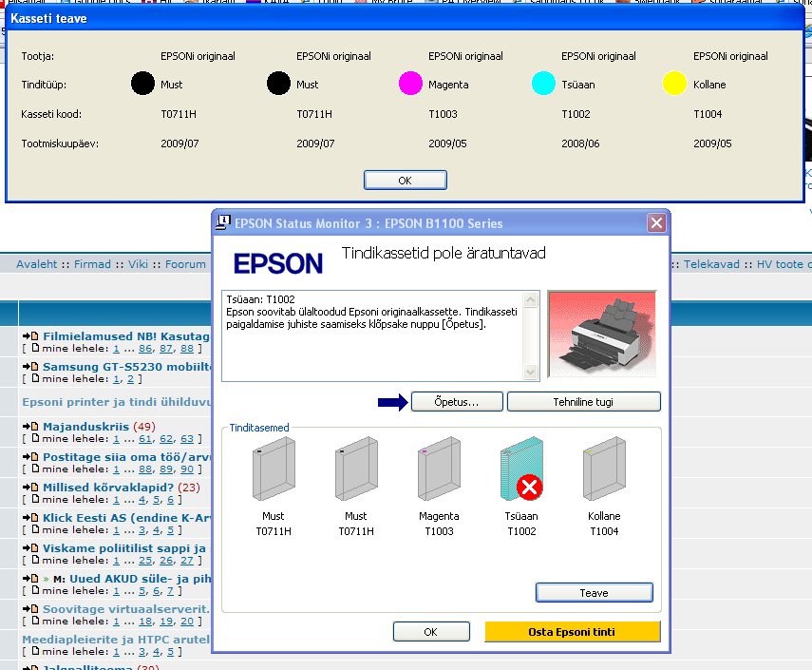Click the Status Monitor title bar icon
The image size is (812, 670).
point(223,222)
